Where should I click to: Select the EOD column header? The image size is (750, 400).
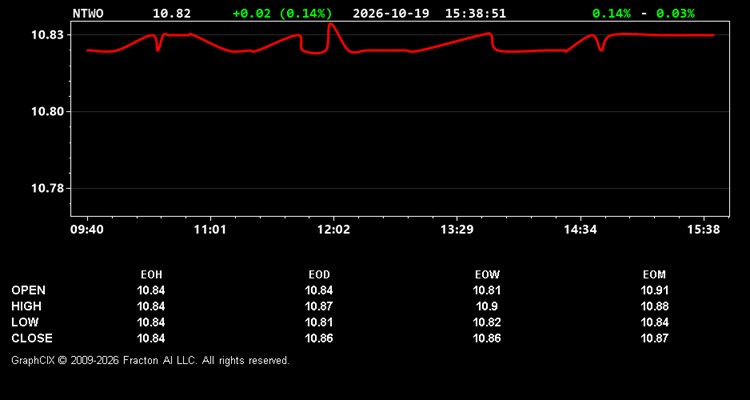tap(319, 275)
